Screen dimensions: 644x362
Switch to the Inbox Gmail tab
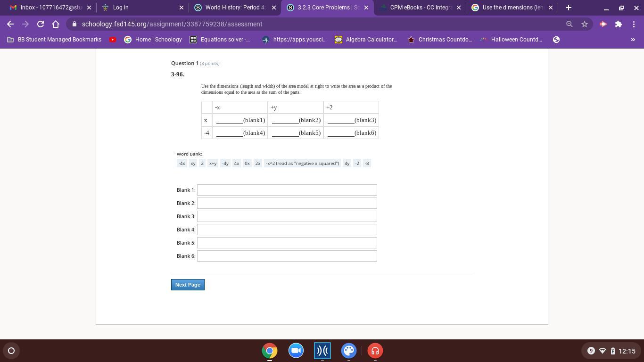tap(49, 8)
